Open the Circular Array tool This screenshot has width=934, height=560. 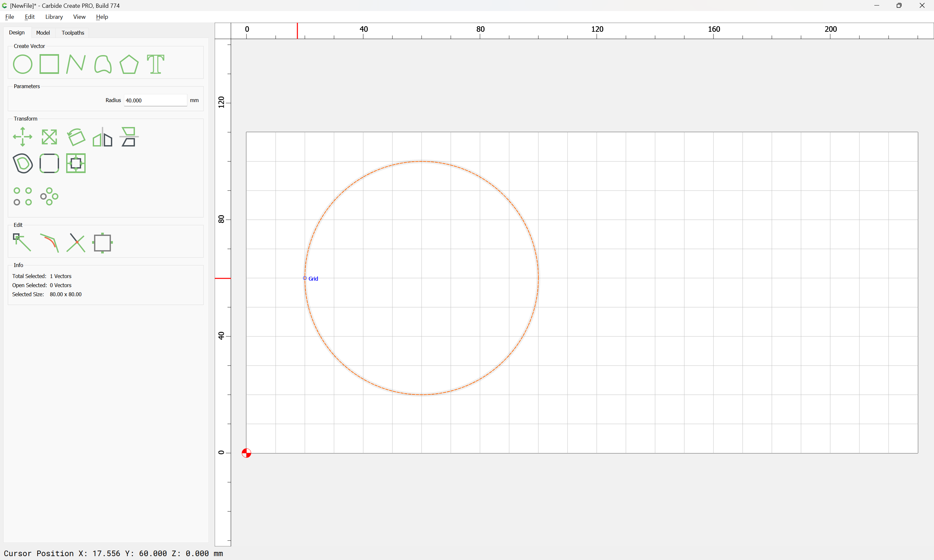[49, 196]
